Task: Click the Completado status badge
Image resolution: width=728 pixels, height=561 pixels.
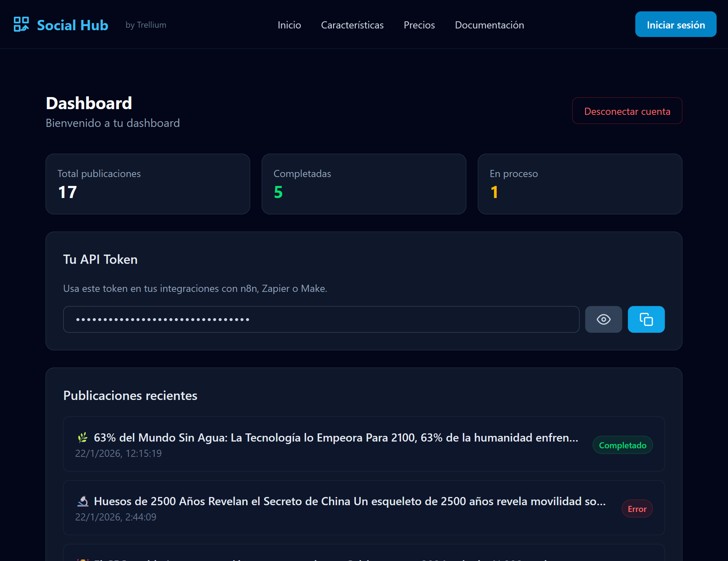Action: 622,445
